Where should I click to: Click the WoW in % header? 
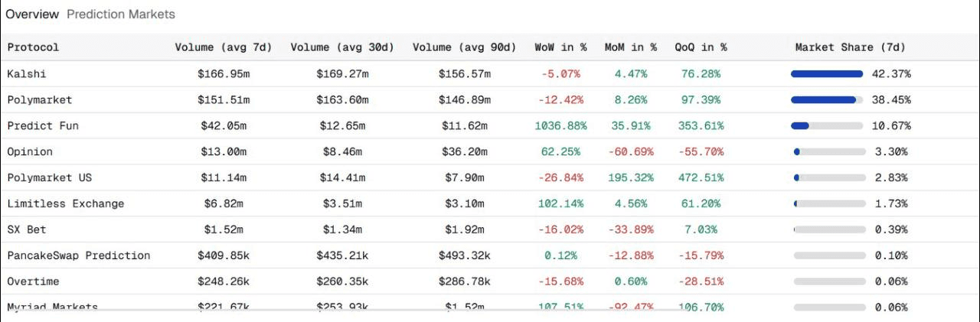(560, 47)
